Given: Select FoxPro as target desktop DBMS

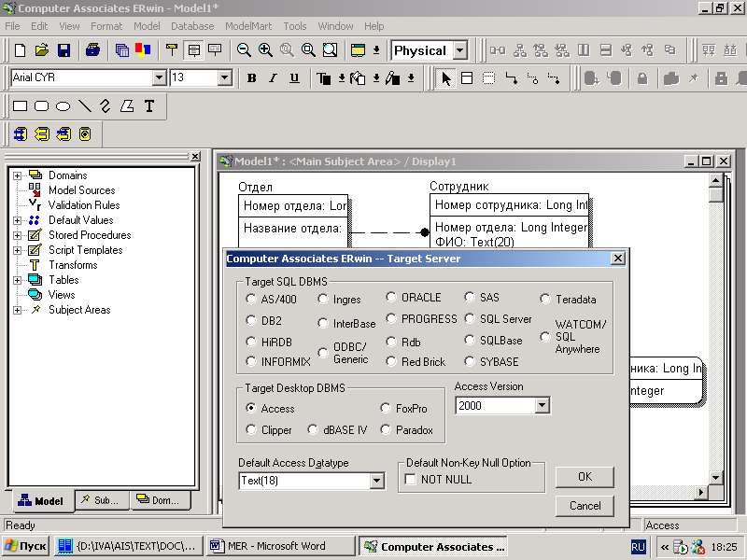Looking at the screenshot, I should 386,408.
